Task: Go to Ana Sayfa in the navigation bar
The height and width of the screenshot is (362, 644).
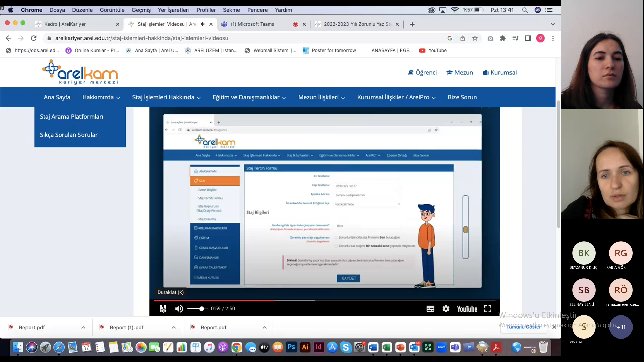Action: tap(57, 97)
